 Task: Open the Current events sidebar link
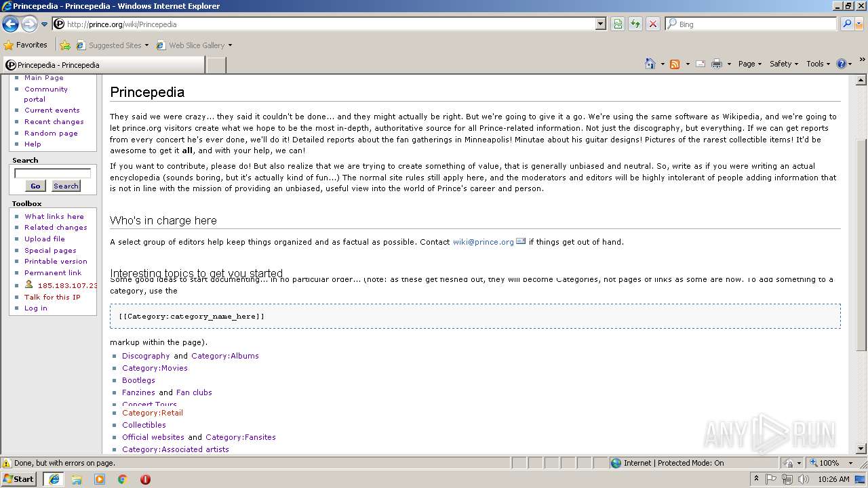pos(52,110)
